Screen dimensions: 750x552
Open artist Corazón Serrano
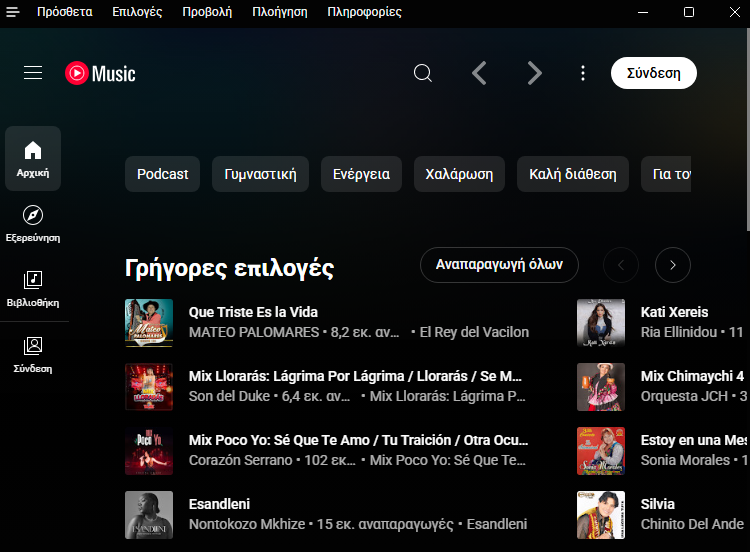[241, 461]
